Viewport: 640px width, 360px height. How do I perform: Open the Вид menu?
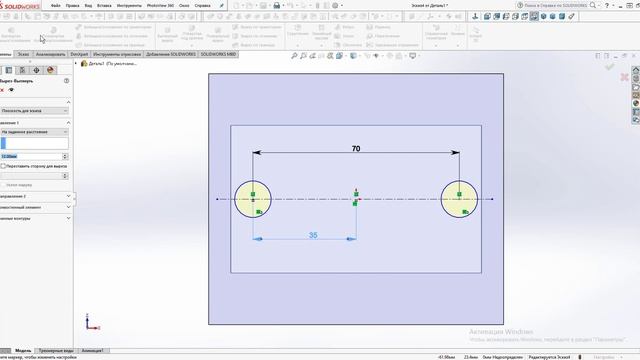pos(88,6)
